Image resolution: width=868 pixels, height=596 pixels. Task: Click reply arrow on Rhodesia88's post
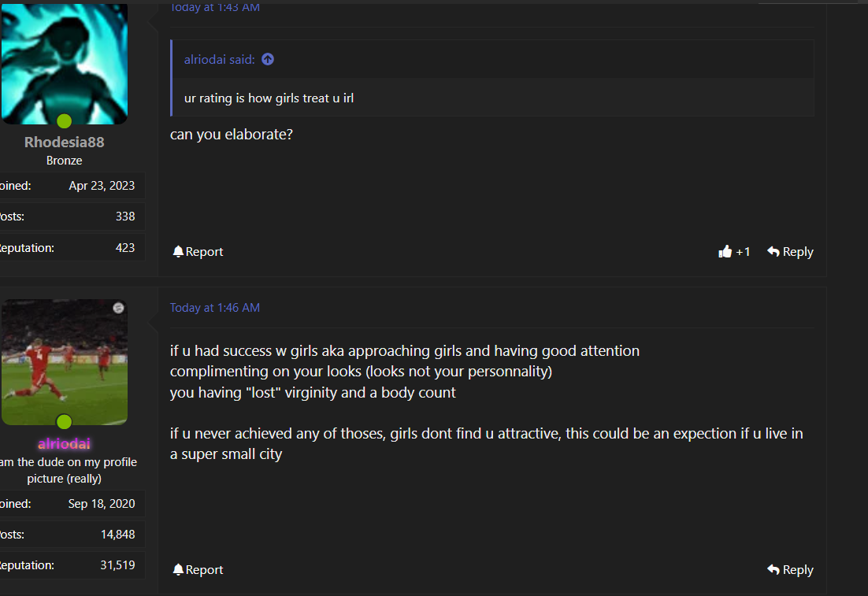[773, 251]
